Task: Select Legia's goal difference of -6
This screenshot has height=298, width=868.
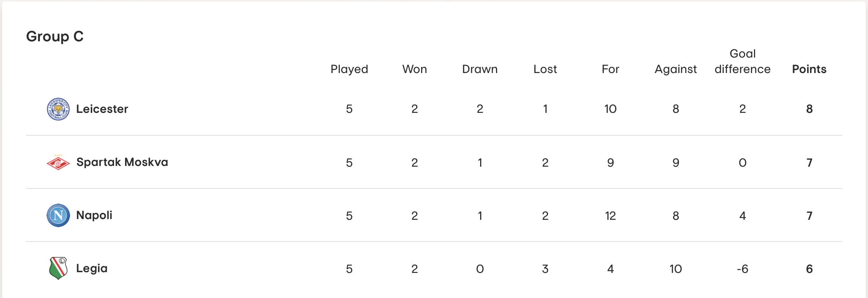Action: 743,269
